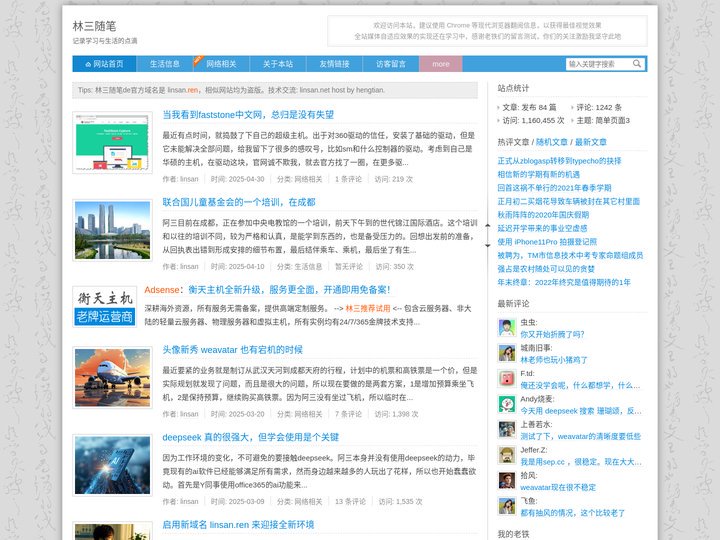Image resolution: width=720 pixels, height=540 pixels.
Task: Open 飞鱼 commenter avatar
Action: click(507, 506)
